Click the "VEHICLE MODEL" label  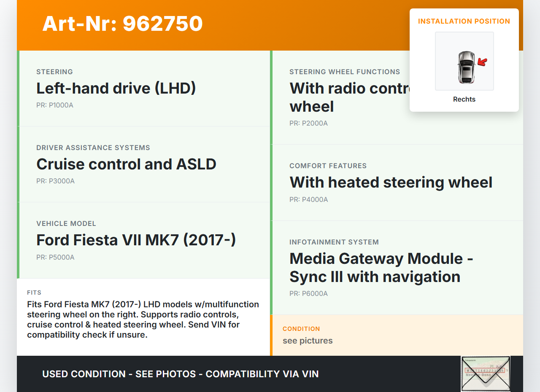(66, 223)
